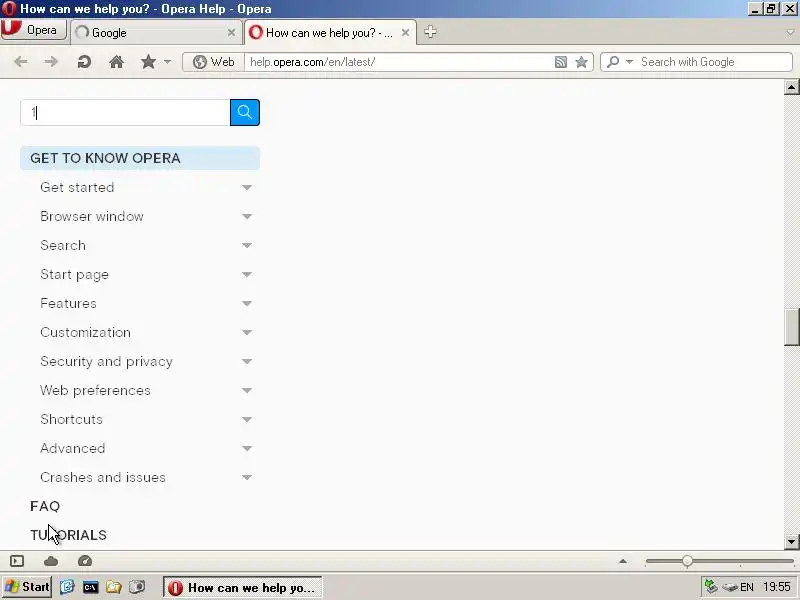Image resolution: width=800 pixels, height=600 pixels.
Task: Open the command prompt quick launch icon
Action: pyautogui.click(x=90, y=587)
